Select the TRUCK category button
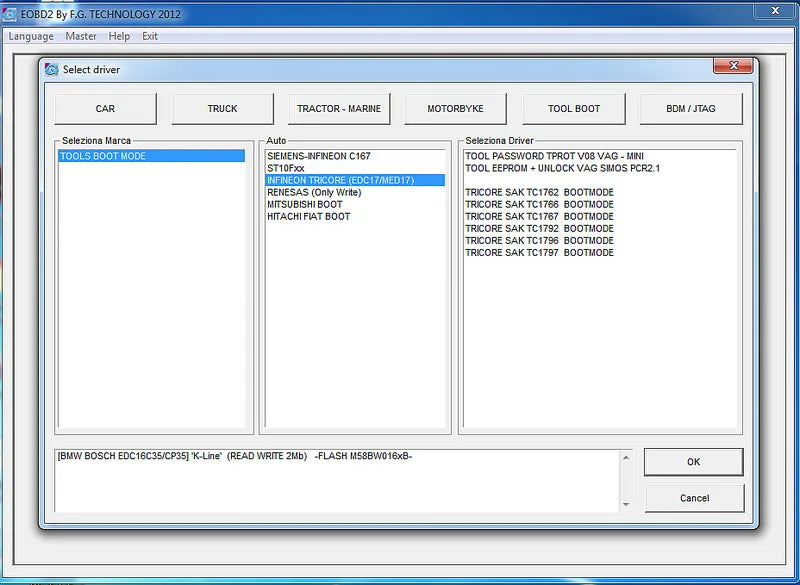Screen dimensions: 800x585 click(x=222, y=109)
